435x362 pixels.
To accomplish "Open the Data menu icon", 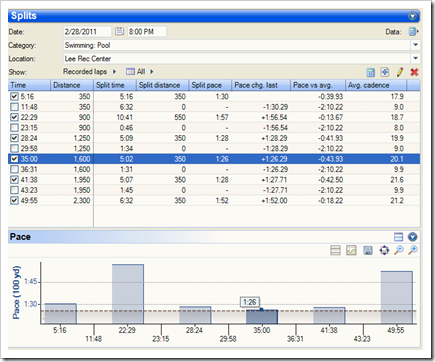I will (414, 32).
